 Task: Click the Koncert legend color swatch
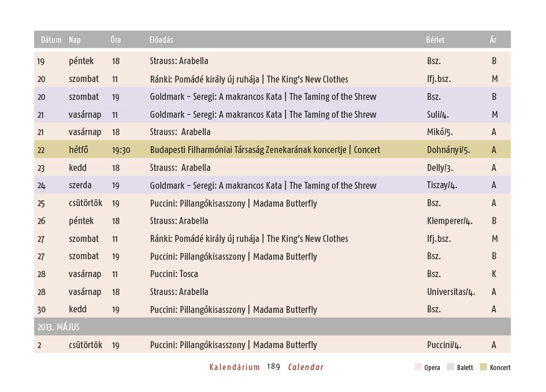(484, 368)
